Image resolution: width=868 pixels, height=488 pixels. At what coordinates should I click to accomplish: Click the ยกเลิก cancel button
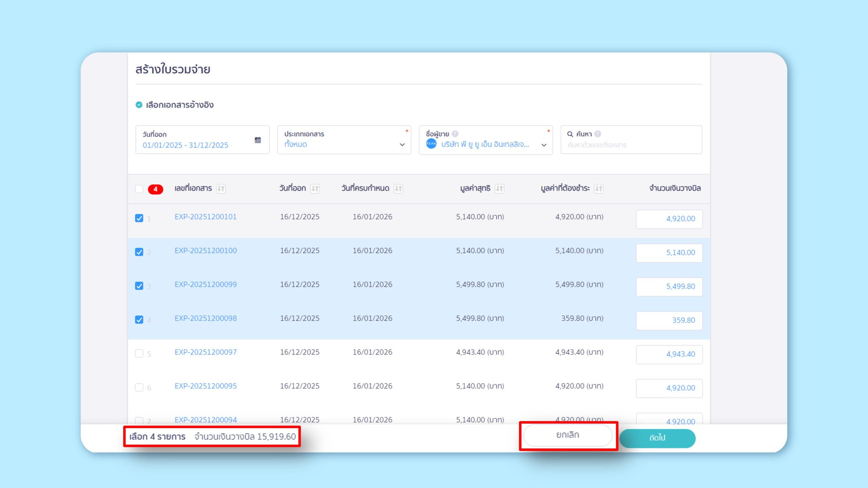[x=568, y=435]
